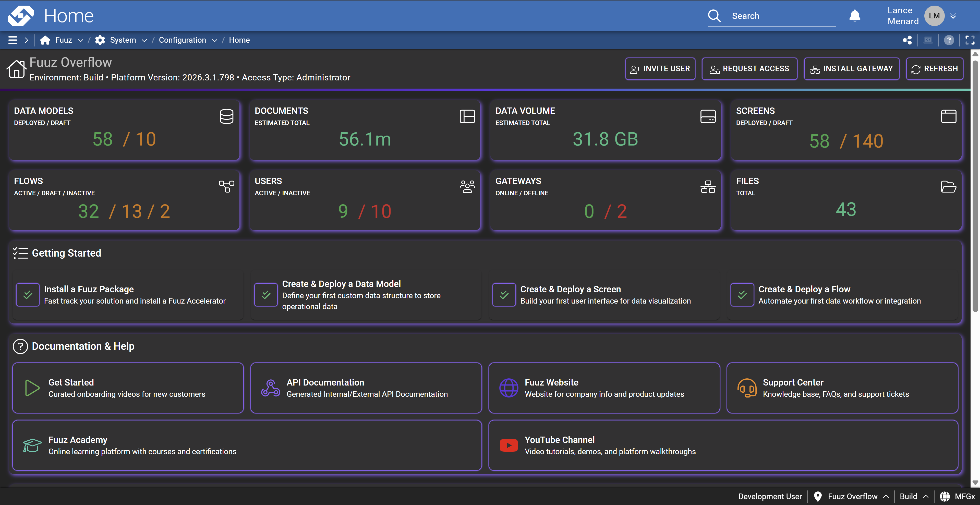Click the Gateways 0 / 2 value
The width and height of the screenshot is (980, 505).
(x=605, y=211)
